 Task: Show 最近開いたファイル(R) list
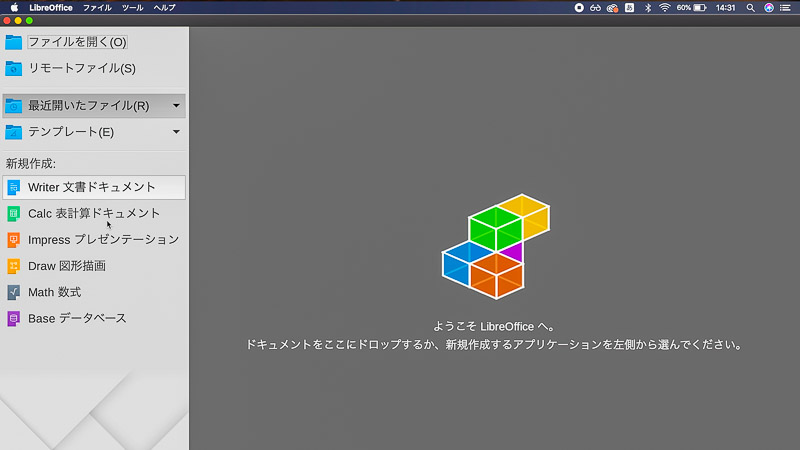pyautogui.click(x=94, y=106)
